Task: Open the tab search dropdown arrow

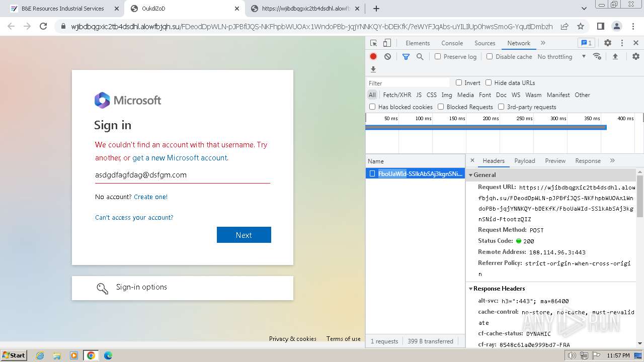Action: [584, 9]
